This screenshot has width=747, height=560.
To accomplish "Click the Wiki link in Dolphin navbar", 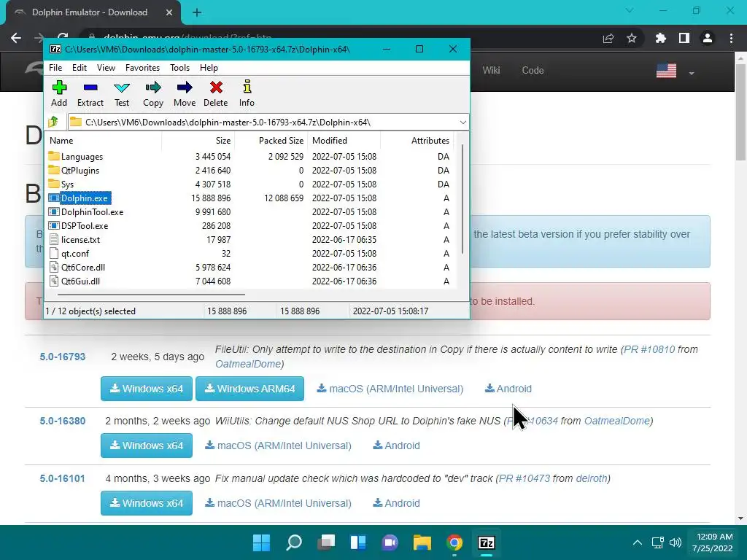I will click(x=491, y=71).
